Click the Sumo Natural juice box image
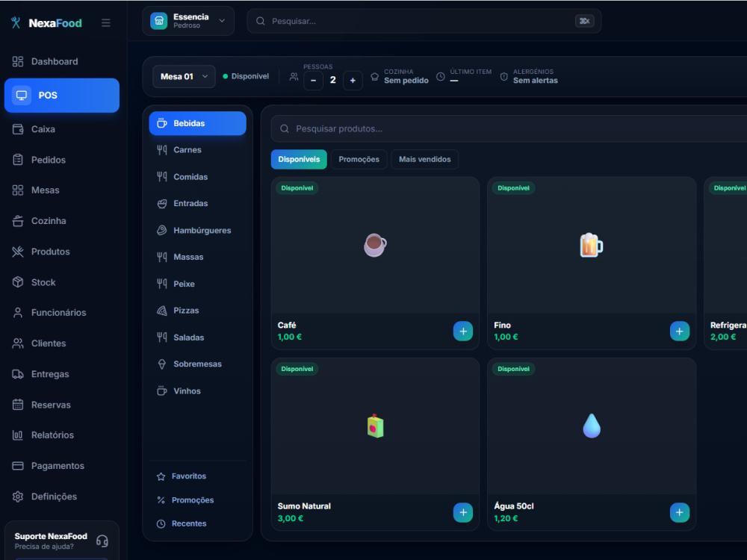747x560 pixels. pyautogui.click(x=376, y=426)
